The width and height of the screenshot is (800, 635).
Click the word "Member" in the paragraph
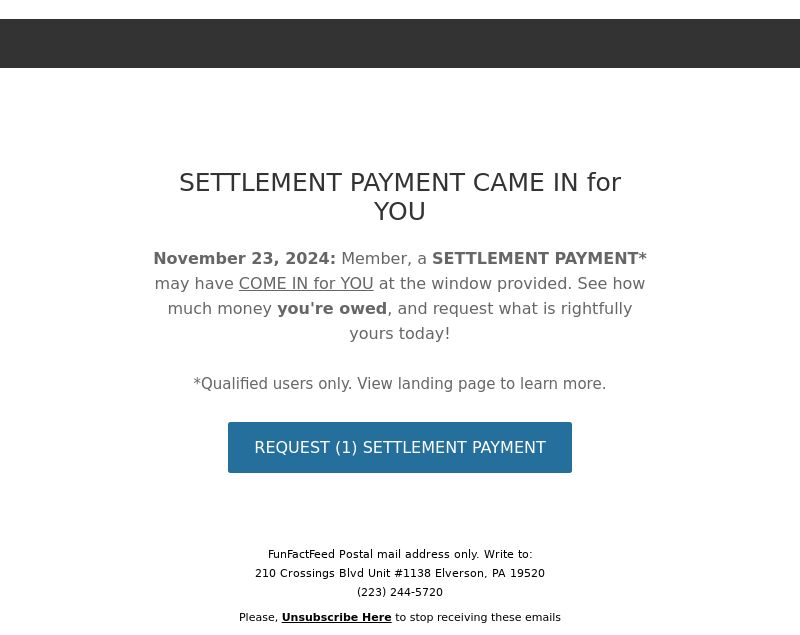[374, 259]
